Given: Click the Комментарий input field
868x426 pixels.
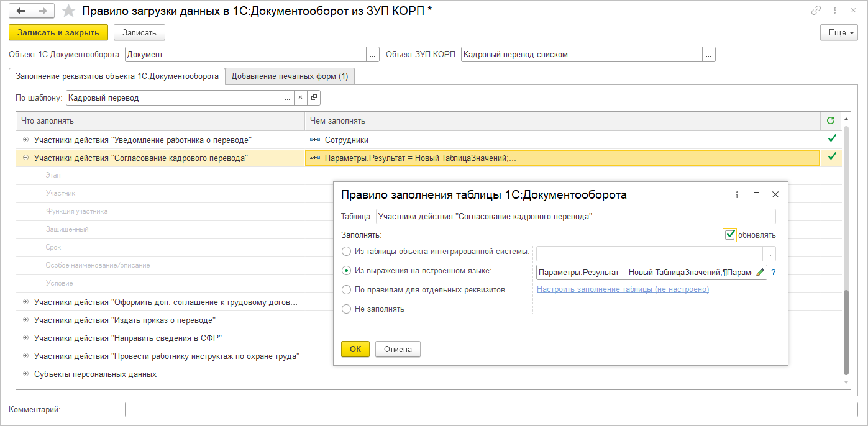Looking at the screenshot, I should 491,410.
